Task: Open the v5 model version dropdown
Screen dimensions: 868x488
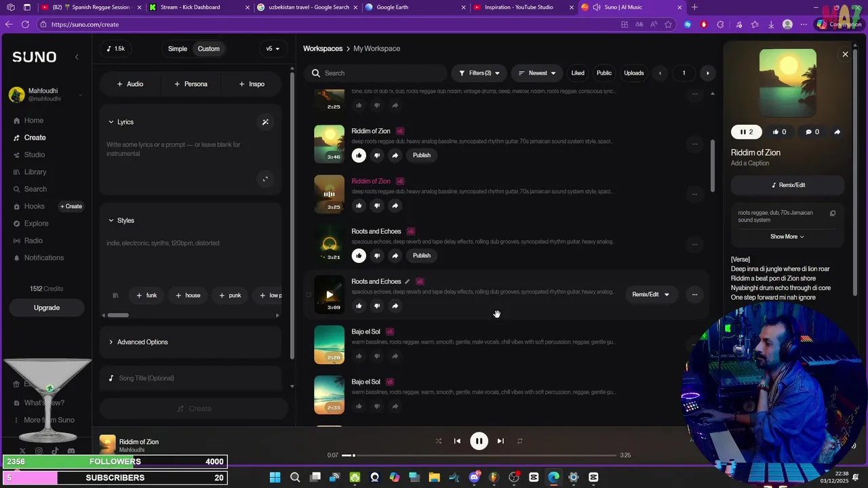Action: pos(273,49)
